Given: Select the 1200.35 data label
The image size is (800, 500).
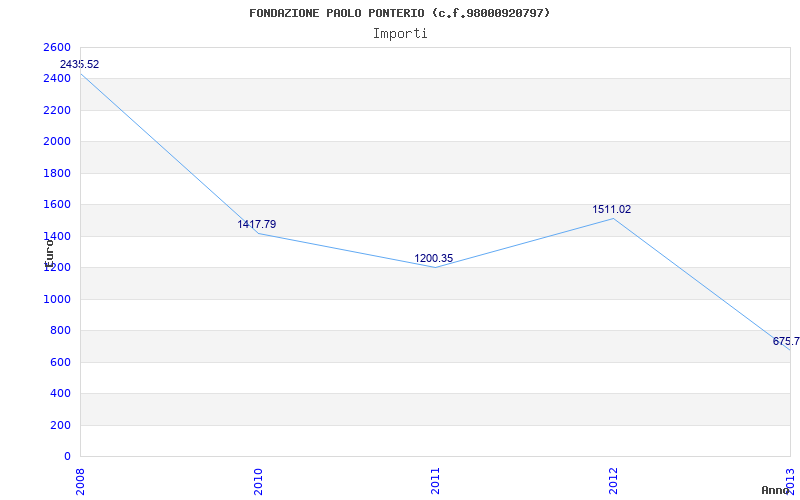Looking at the screenshot, I should coord(434,259).
